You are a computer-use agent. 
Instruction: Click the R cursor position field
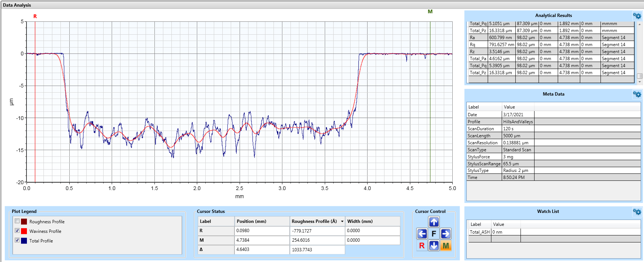tap(262, 231)
